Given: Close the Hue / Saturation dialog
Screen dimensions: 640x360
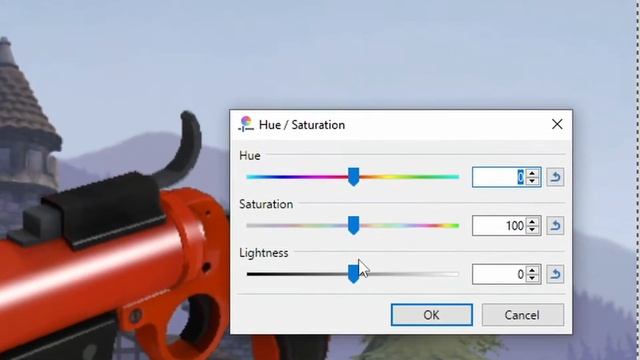Looking at the screenshot, I should 557,124.
